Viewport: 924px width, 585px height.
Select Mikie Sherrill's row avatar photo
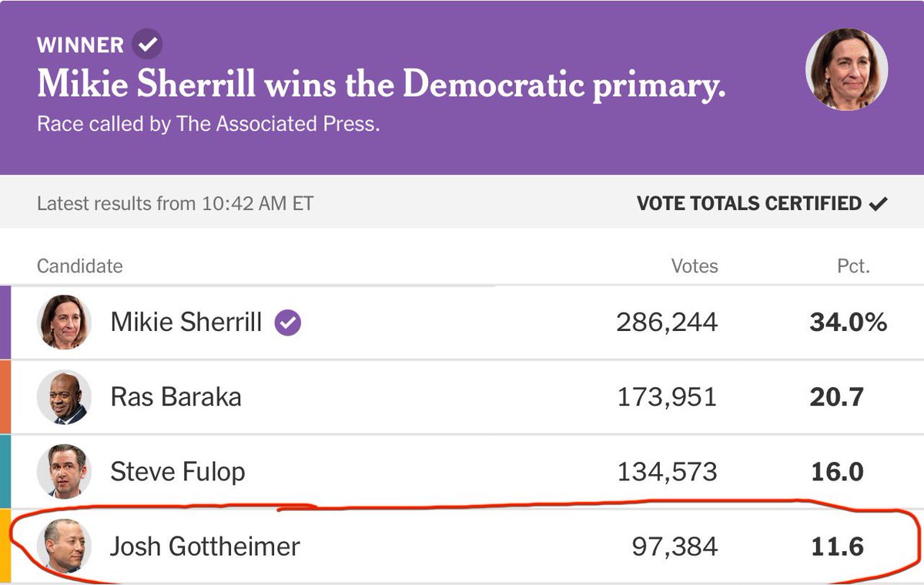click(65, 323)
